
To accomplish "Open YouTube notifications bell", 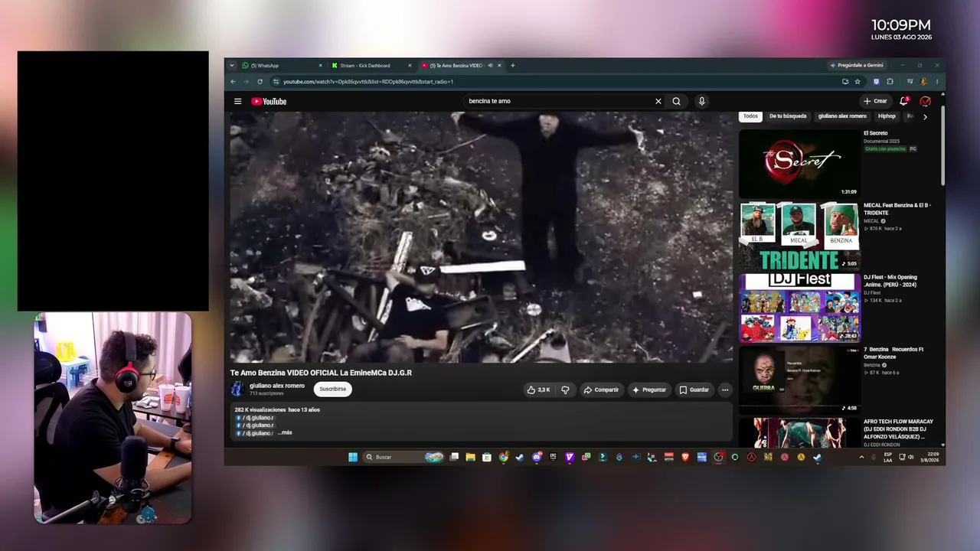I will tap(904, 101).
